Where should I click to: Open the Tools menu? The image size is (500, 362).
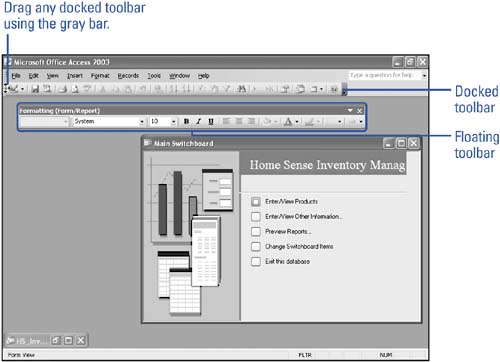click(154, 76)
